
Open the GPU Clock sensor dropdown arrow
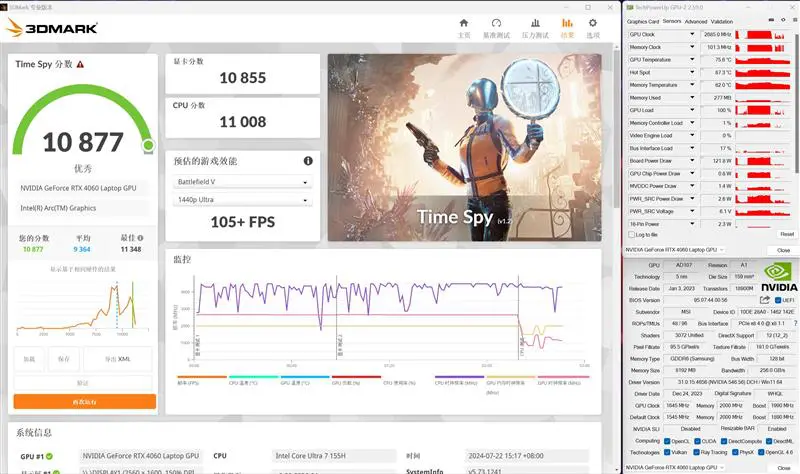click(692, 34)
